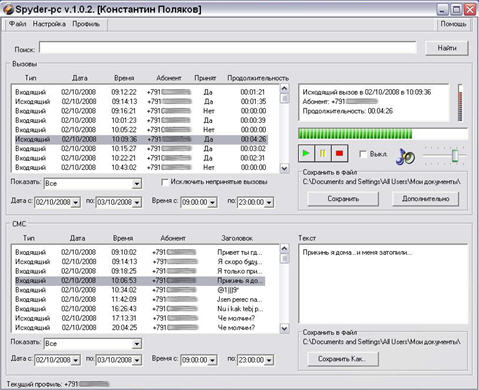Click the Сохранить button for the call
Image resolution: width=479 pixels, height=390 pixels.
(x=343, y=199)
